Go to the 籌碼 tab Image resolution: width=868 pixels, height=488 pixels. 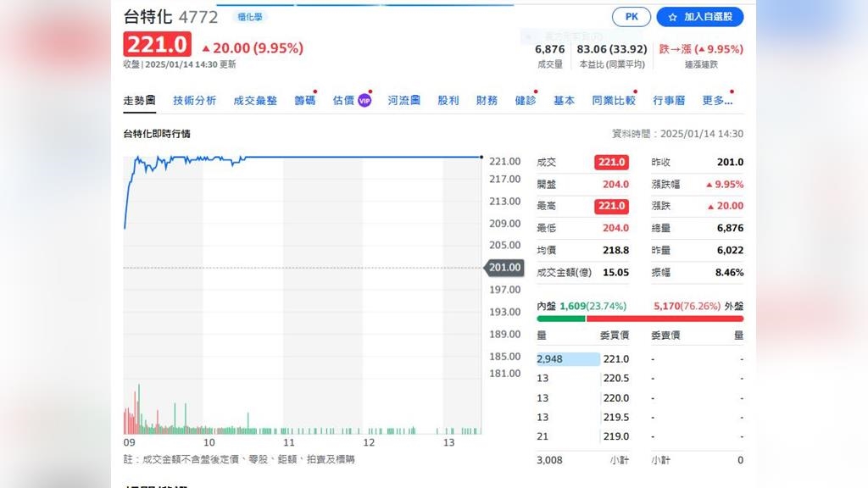click(304, 100)
